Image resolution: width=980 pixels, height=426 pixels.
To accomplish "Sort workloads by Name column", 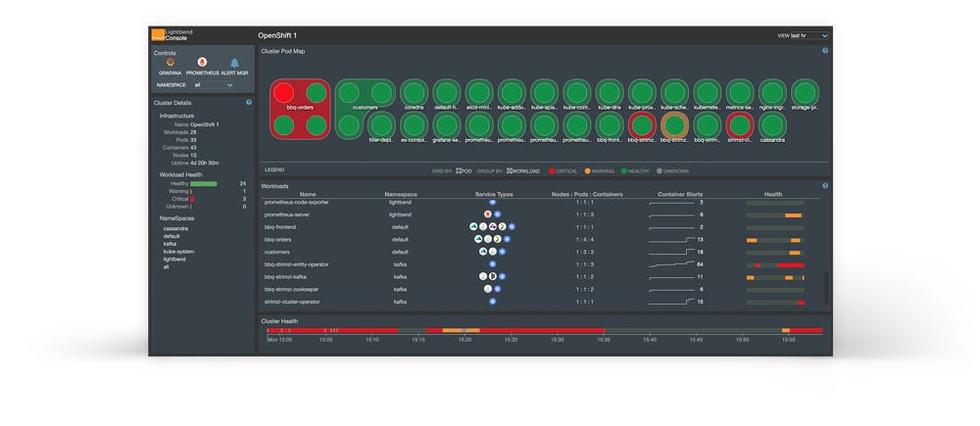I will coord(308,194).
